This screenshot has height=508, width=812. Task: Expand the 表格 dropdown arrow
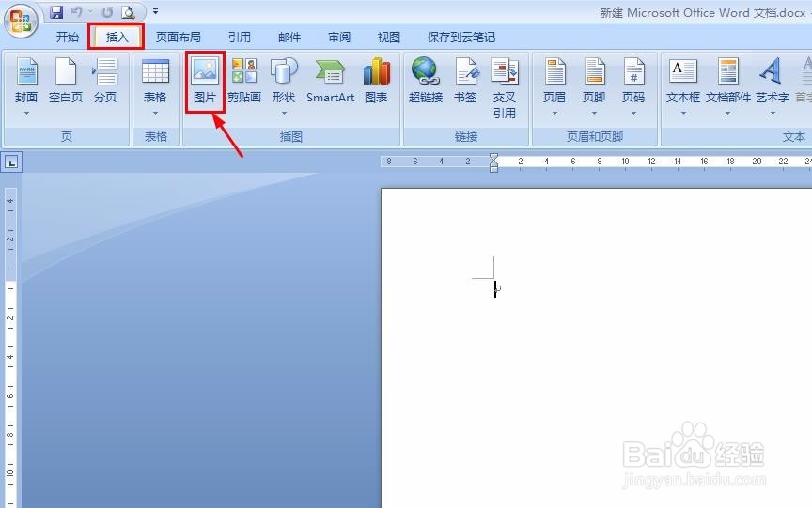pos(155,113)
